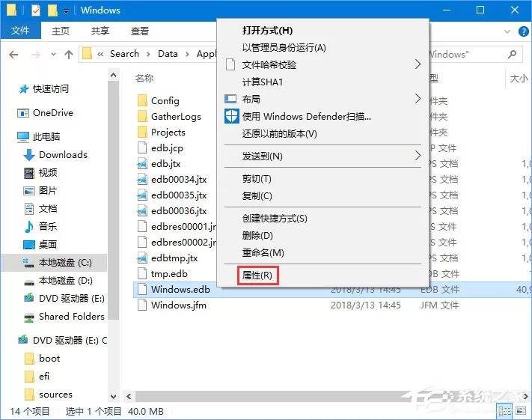The width and height of the screenshot is (532, 420).
Task: Click the Downloads arrow icon in sidebar
Action: (x=29, y=155)
